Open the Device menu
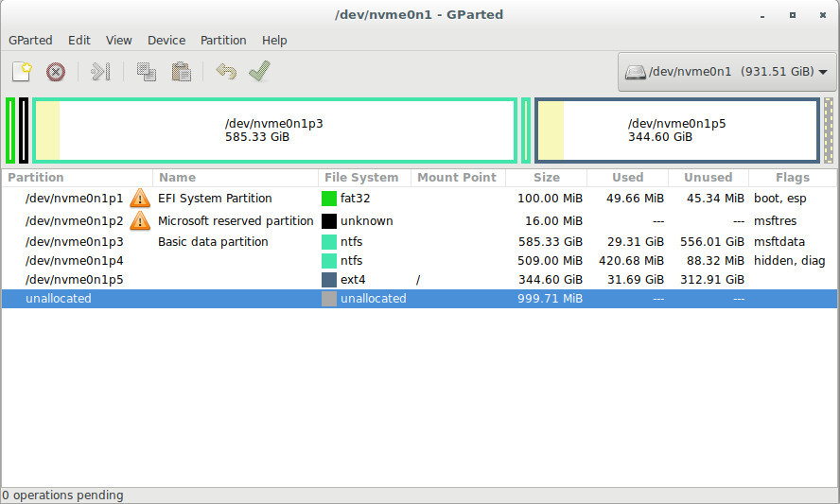This screenshot has height=504, width=840. point(166,40)
